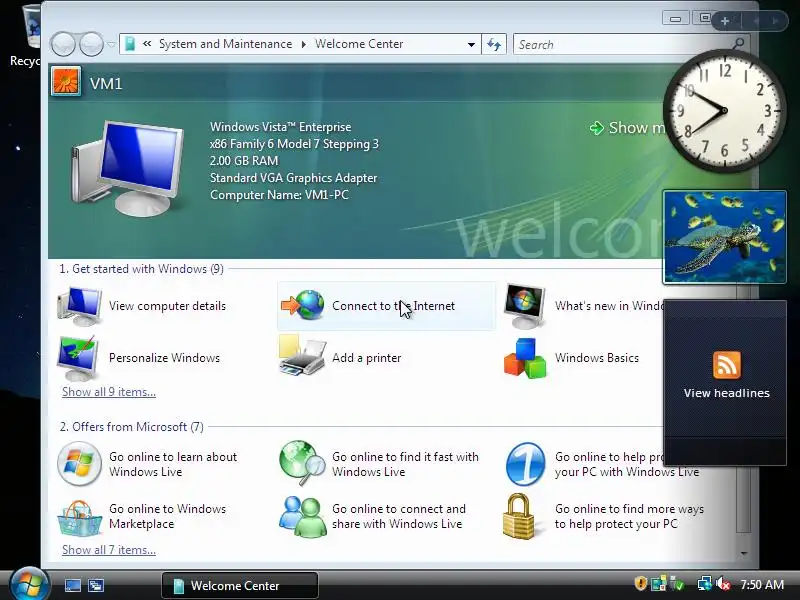Click the Connect to the Internet globe icon

(303, 305)
